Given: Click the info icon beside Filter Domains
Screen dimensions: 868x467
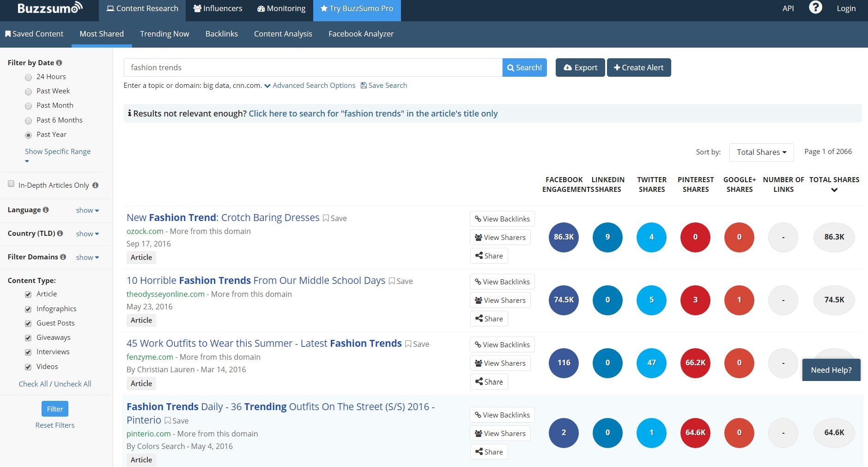Looking at the screenshot, I should click(63, 257).
